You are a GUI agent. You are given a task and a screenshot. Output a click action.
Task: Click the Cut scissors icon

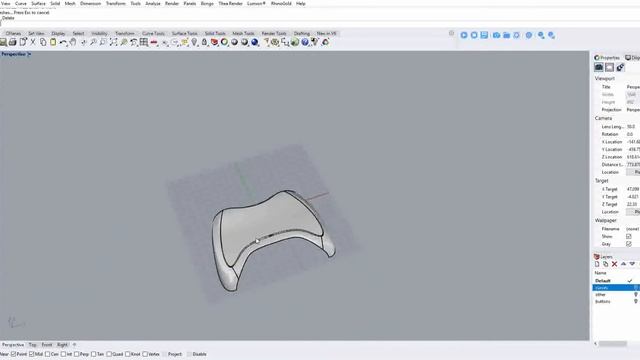(x=33, y=42)
